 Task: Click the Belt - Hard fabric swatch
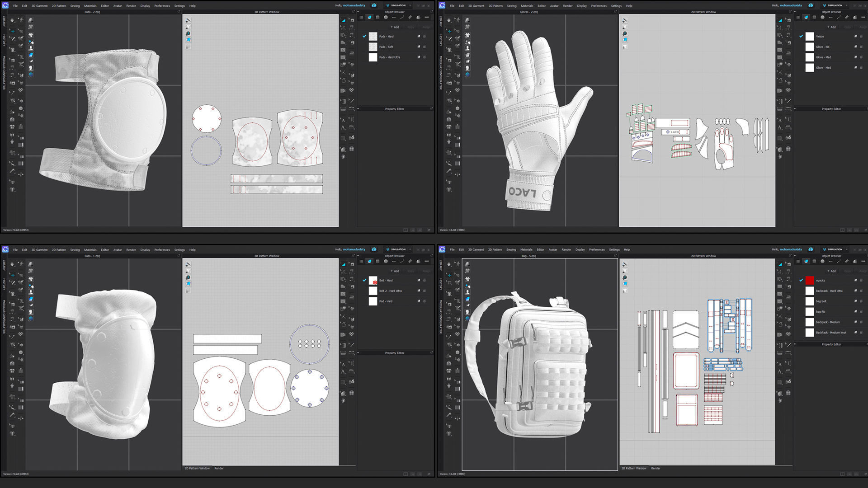tap(373, 280)
